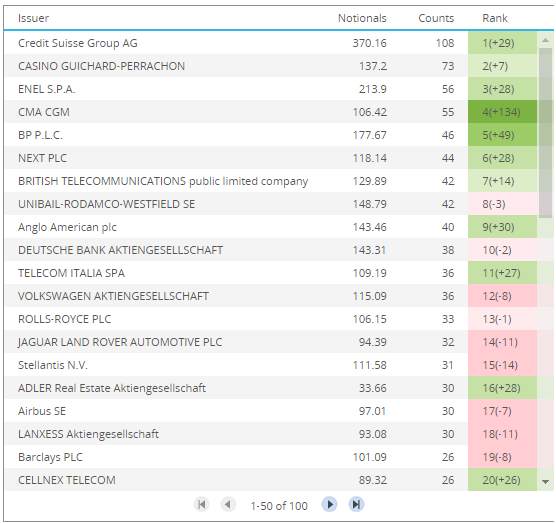Select LANXESS Aktiengesellschaft issuer
Image resolution: width=556 pixels, height=523 pixels.
(x=88, y=434)
